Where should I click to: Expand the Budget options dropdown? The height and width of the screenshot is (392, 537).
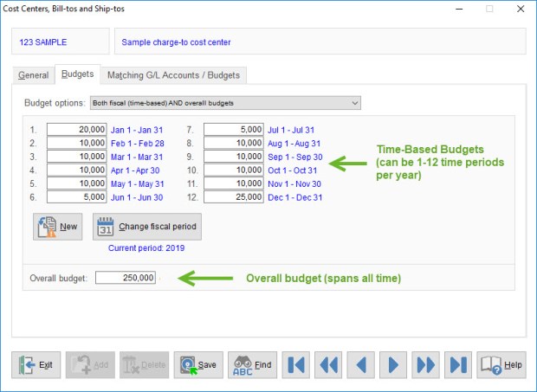pyautogui.click(x=225, y=103)
